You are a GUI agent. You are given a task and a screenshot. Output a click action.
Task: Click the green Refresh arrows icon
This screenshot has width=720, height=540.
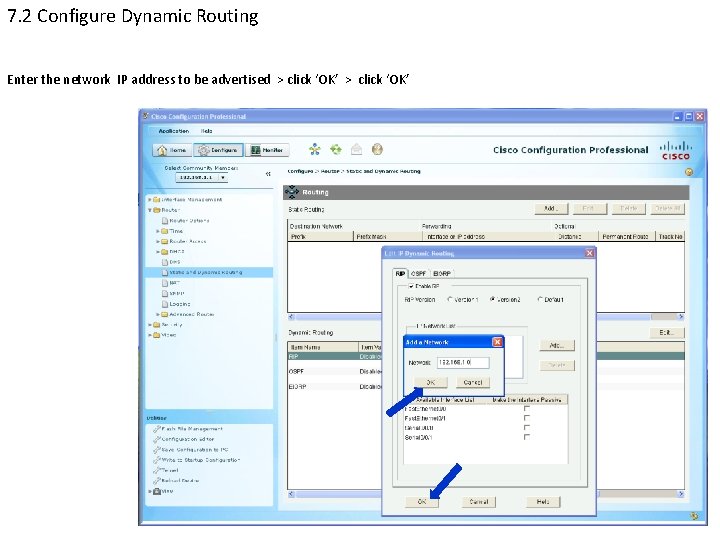[336, 149]
